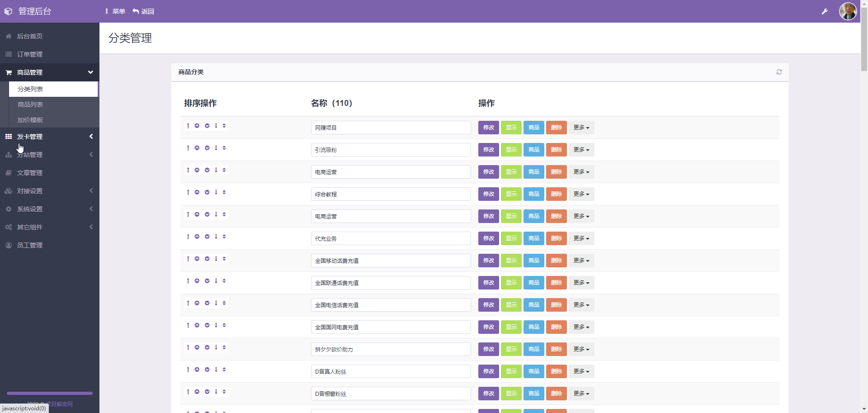Image resolution: width=868 pixels, height=413 pixels.
Task: Open the 更多 dropdown for 引流吸粉
Action: tap(581, 150)
